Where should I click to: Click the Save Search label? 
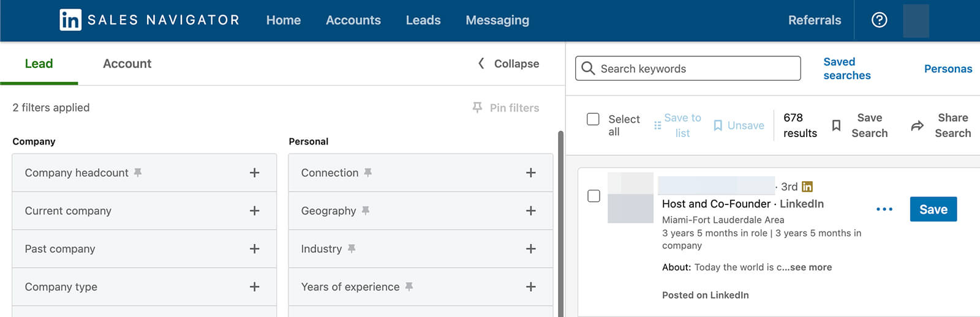point(869,125)
